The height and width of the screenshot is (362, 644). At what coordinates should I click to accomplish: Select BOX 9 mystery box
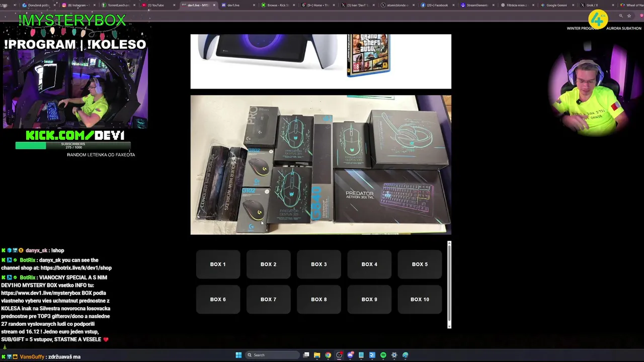coord(369,300)
